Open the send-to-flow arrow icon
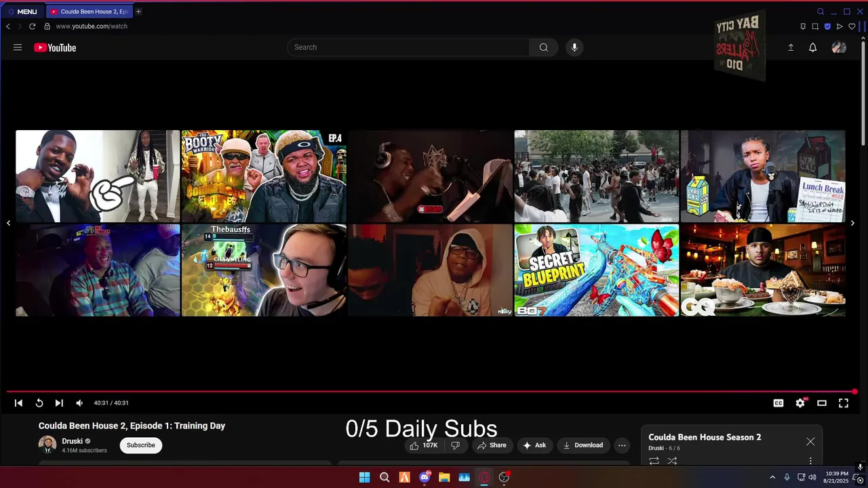The width and height of the screenshot is (868, 488). click(x=840, y=26)
